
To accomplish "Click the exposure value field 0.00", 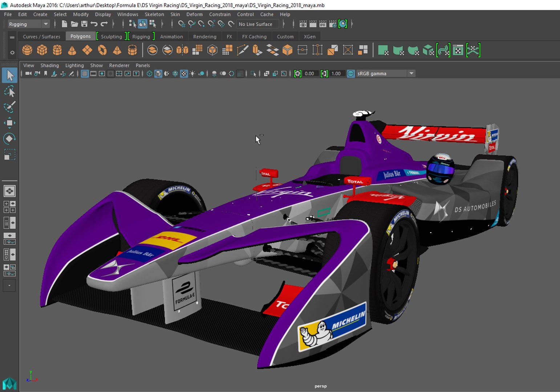I will (x=311, y=73).
